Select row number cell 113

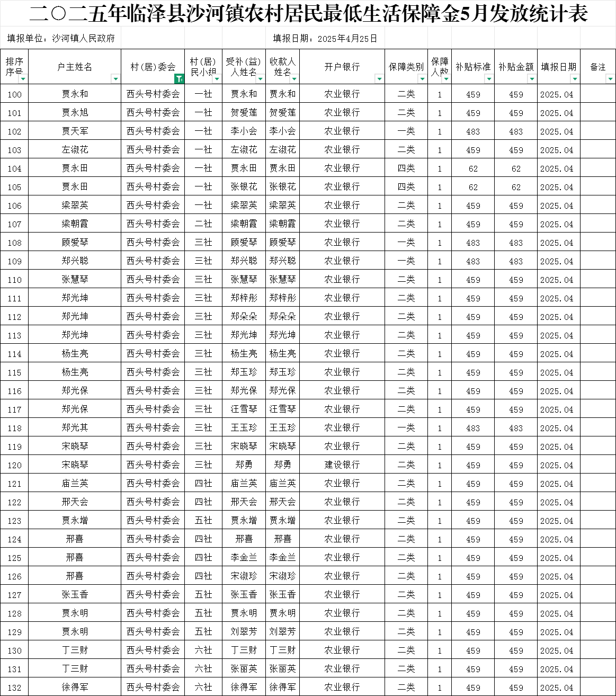tap(14, 335)
